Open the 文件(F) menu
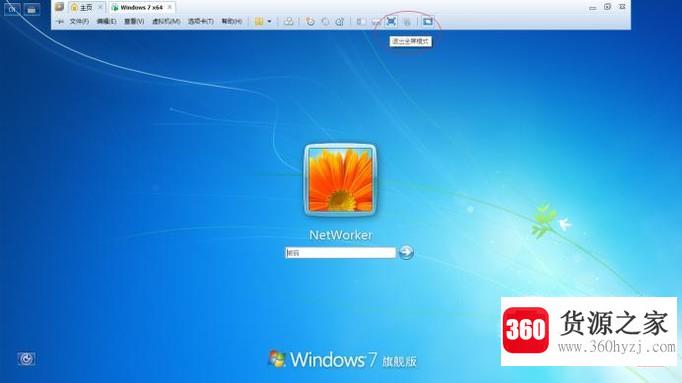This screenshot has height=383, width=682. 79,21
